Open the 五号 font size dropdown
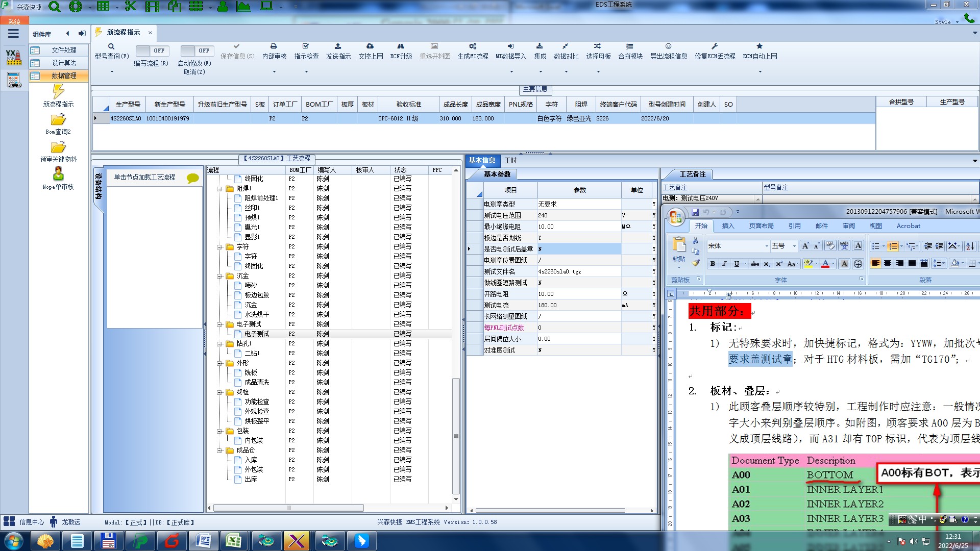This screenshot has height=551, width=980. pyautogui.click(x=794, y=246)
